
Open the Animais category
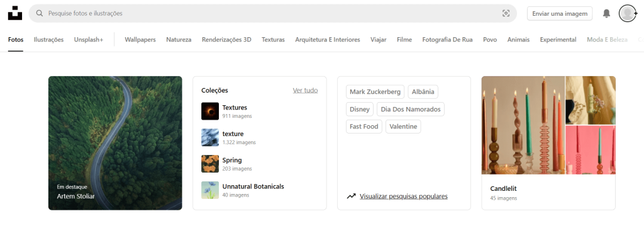[x=518, y=40]
